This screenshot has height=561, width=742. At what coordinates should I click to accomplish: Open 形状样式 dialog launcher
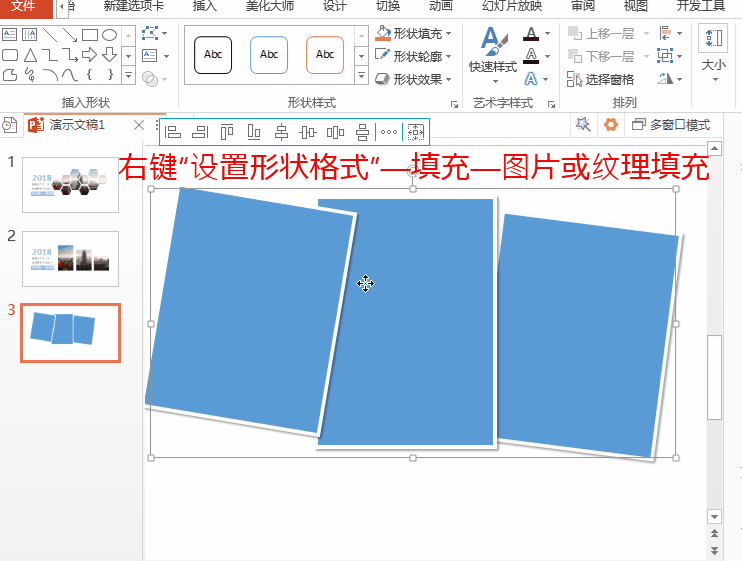click(x=454, y=104)
